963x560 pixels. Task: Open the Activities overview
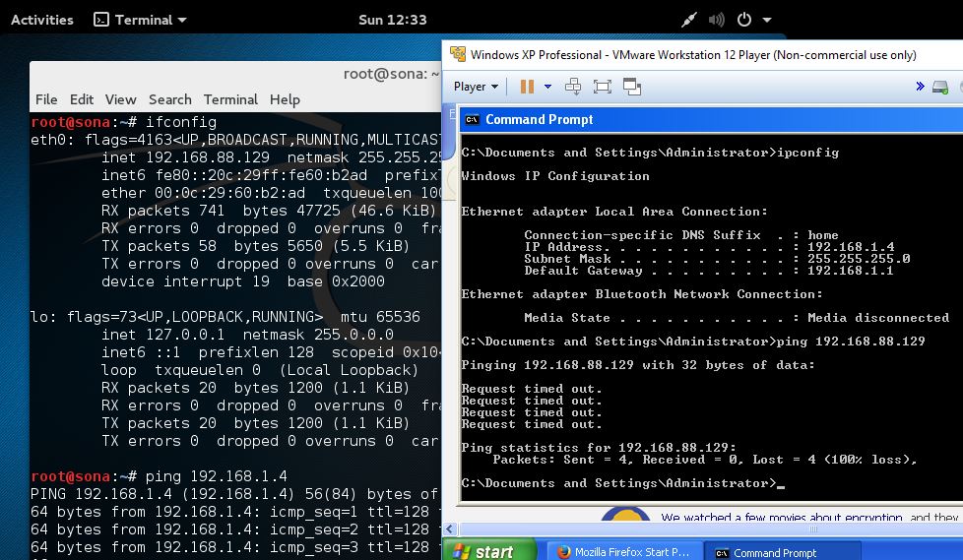click(x=41, y=20)
